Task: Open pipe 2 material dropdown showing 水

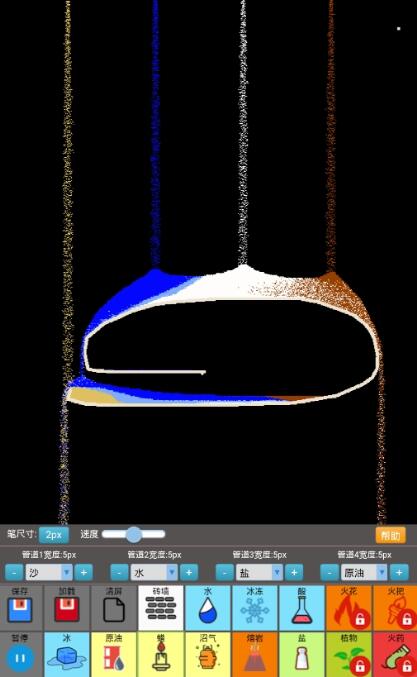Action: [154, 573]
